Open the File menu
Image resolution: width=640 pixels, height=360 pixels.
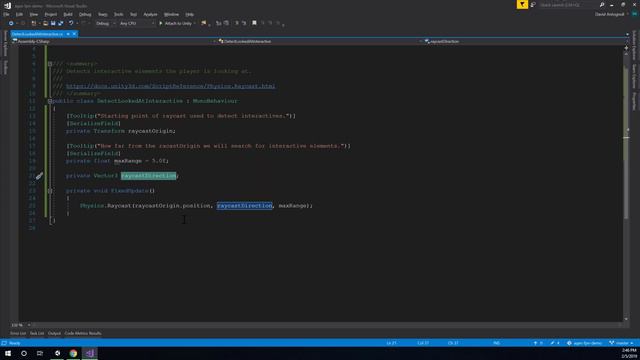pos(6,14)
